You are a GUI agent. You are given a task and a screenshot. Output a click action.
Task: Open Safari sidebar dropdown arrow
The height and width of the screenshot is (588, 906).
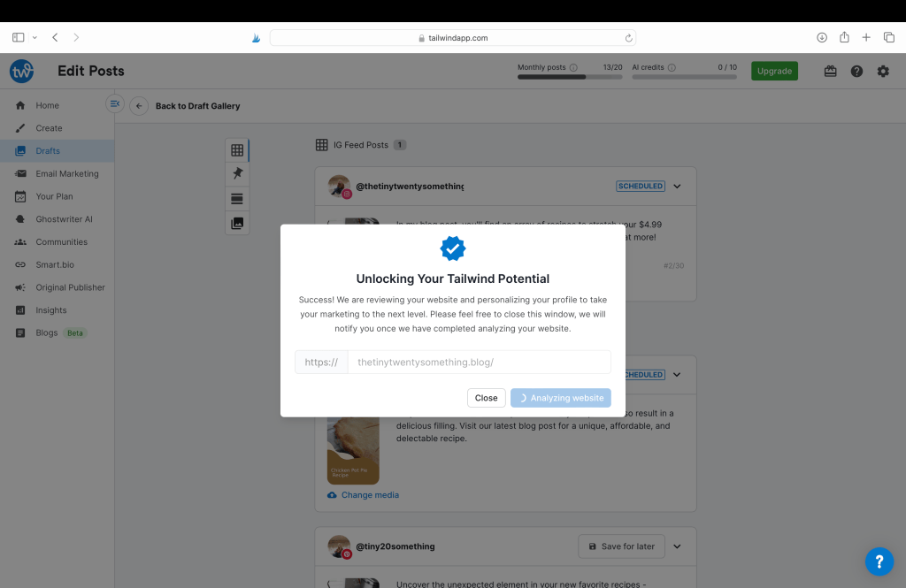pyautogui.click(x=35, y=38)
